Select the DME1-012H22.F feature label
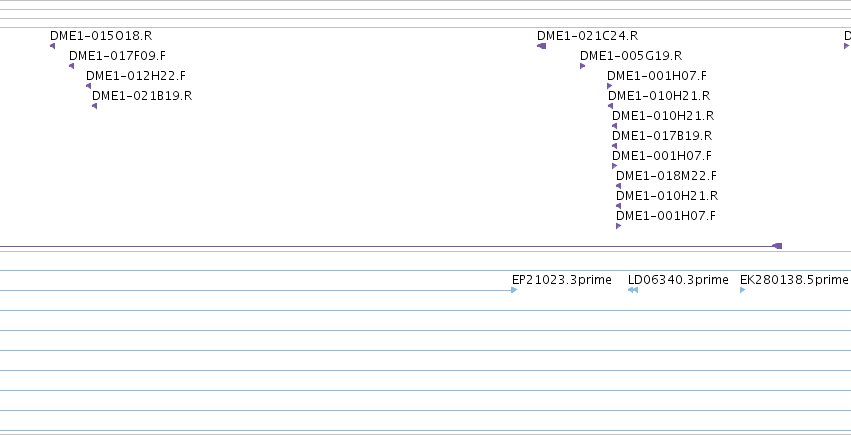The image size is (851, 435). pos(136,76)
